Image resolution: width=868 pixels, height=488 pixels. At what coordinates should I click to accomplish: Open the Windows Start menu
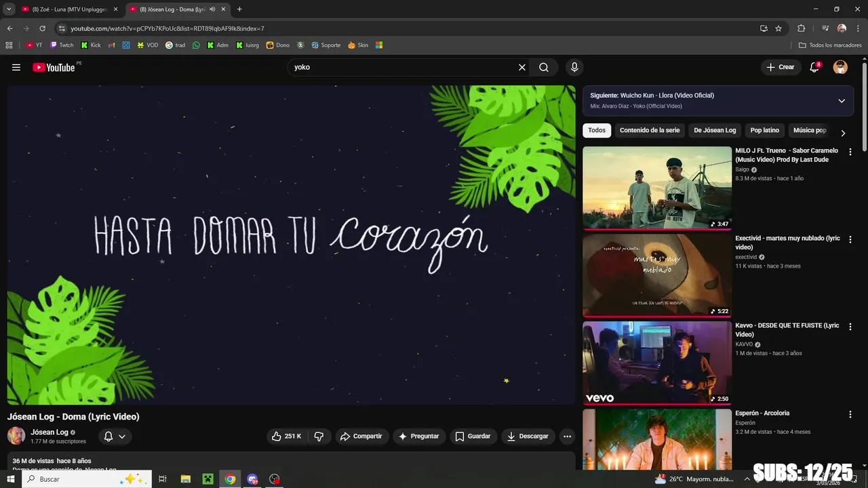[10, 479]
